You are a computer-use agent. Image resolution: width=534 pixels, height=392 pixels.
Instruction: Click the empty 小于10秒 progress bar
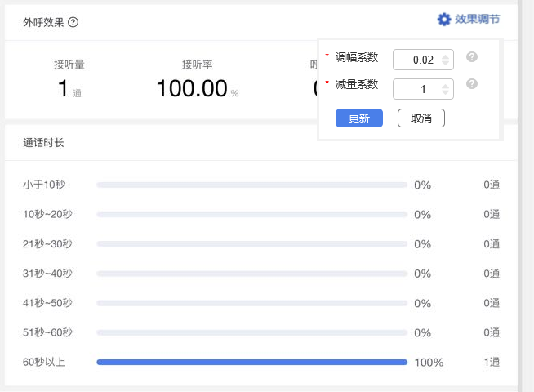(x=251, y=185)
